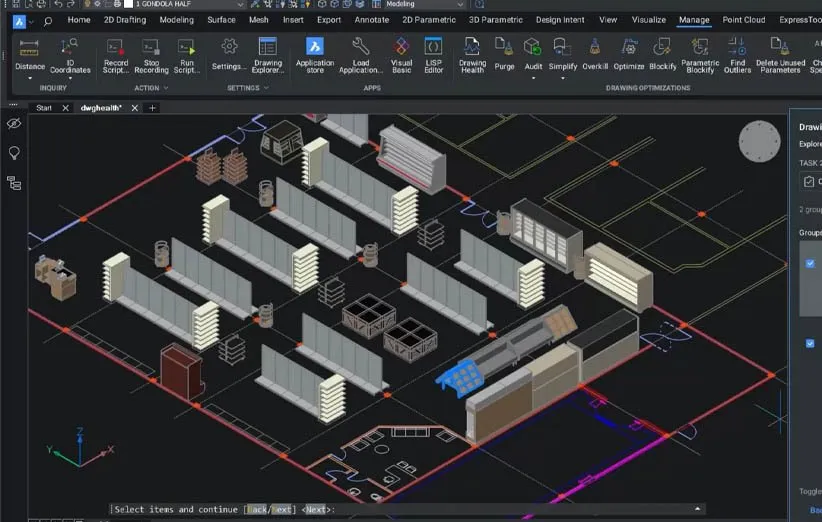Toggle the first group checkbox in panel
Screen dimensions: 822x522
(810, 264)
